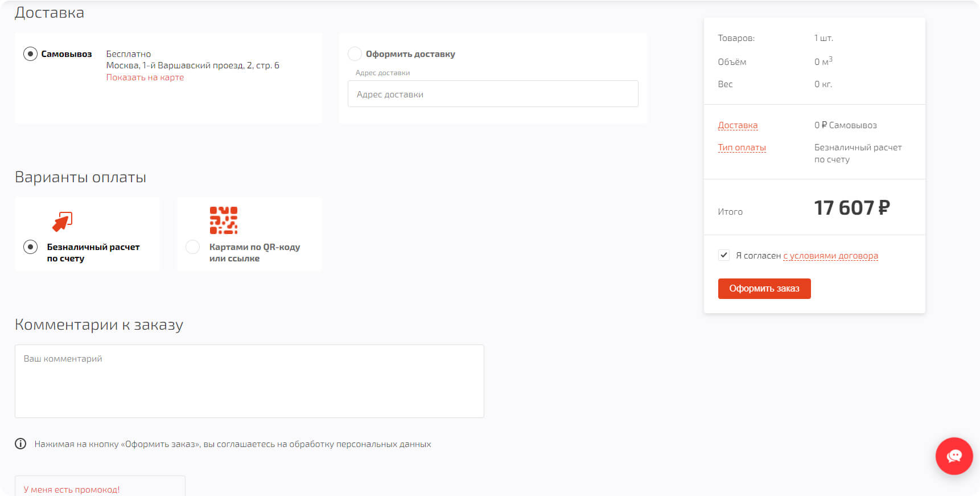The width and height of the screenshot is (980, 496).
Task: Open the с условиями договора link
Action: [830, 256]
